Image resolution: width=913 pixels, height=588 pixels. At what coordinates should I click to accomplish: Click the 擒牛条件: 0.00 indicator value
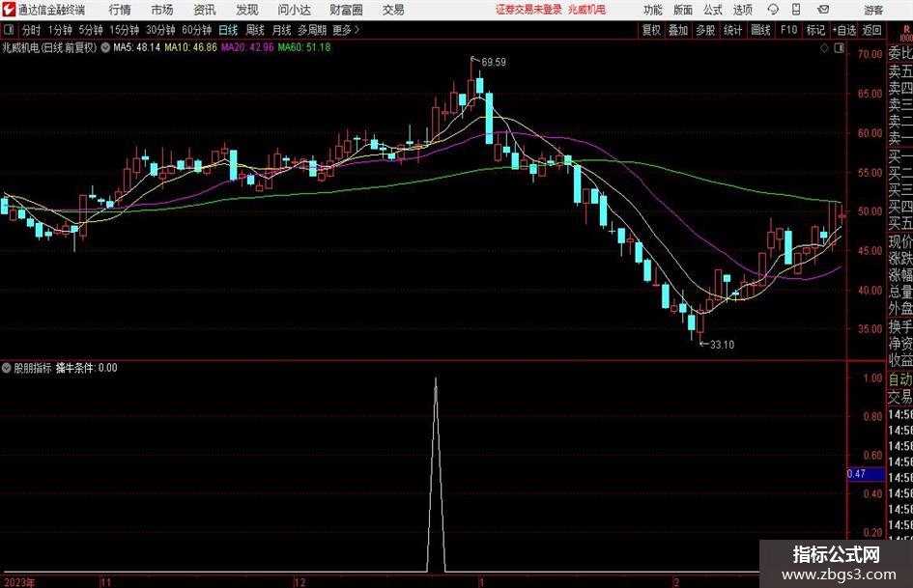tap(86, 368)
